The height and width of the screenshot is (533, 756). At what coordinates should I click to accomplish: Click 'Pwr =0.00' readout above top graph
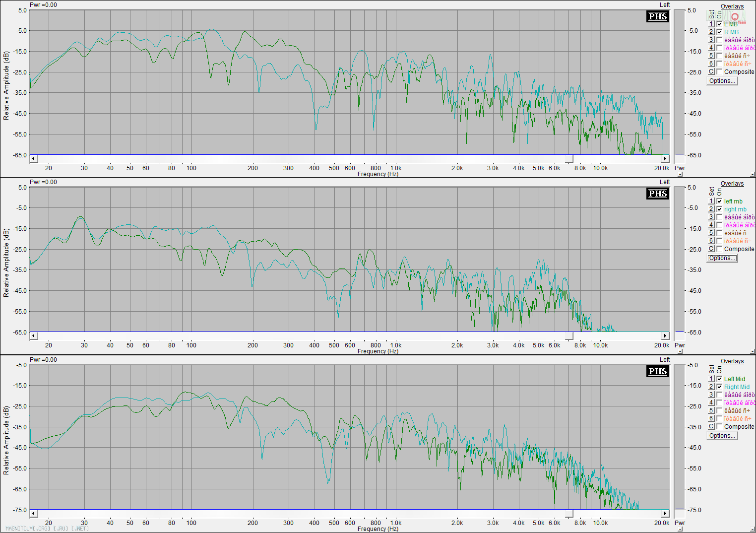coord(43,5)
